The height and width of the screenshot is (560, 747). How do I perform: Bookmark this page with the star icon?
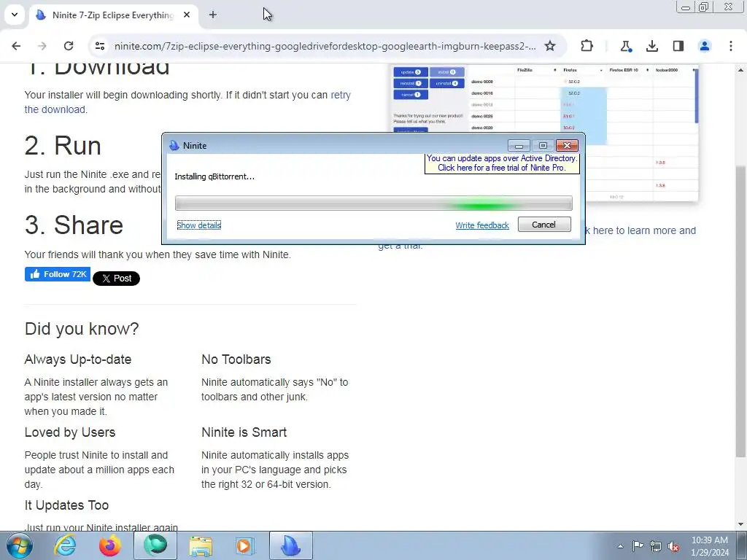(x=550, y=46)
